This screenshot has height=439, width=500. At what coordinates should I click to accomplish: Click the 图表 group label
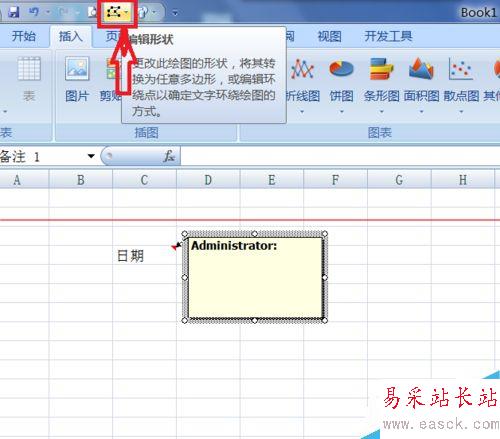coord(379,133)
